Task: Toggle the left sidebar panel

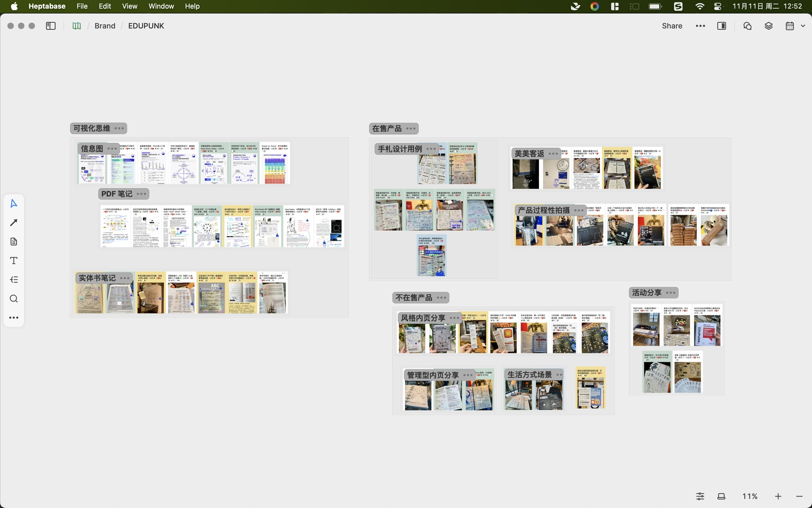Action: point(51,26)
